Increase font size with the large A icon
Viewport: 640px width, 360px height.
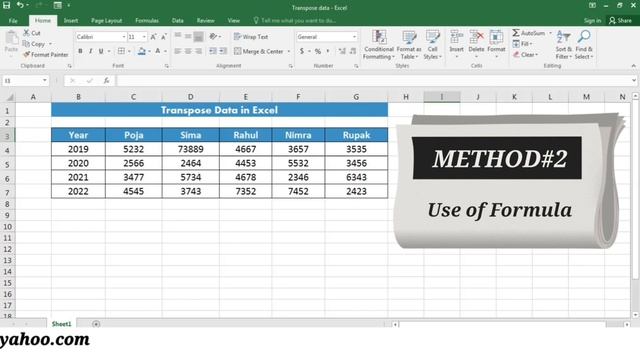point(153,37)
